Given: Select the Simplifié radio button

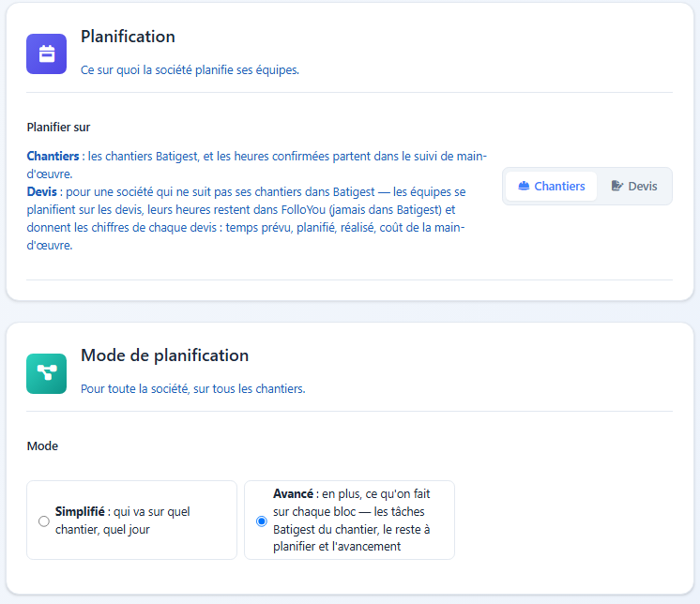Looking at the screenshot, I should click(x=44, y=521).
